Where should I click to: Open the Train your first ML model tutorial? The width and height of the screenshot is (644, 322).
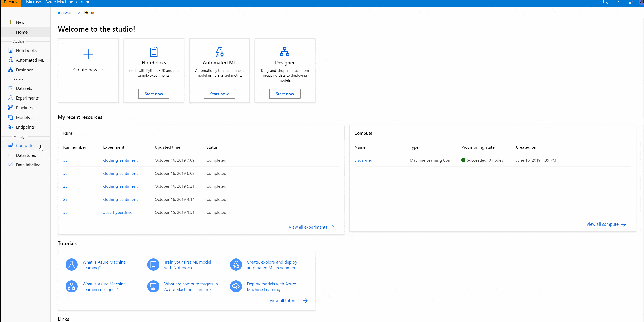pos(187,265)
